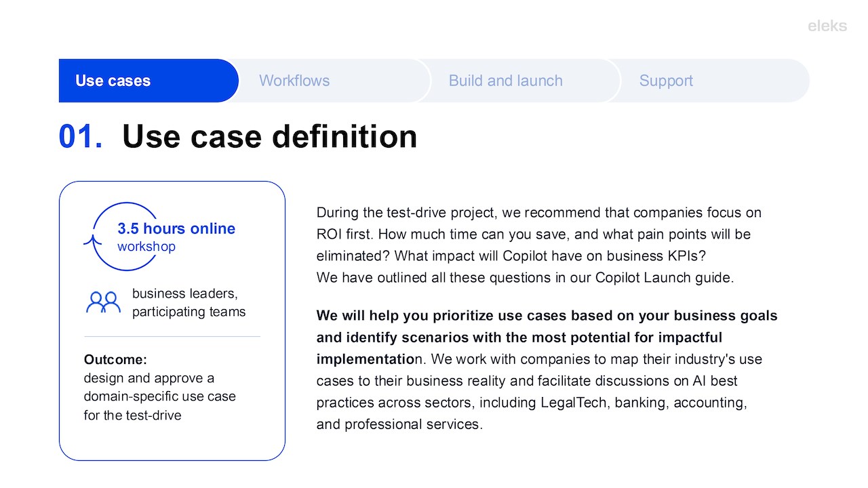Click the Copilot Launch guide sentence
This screenshot has width=868, height=488.
(525, 278)
